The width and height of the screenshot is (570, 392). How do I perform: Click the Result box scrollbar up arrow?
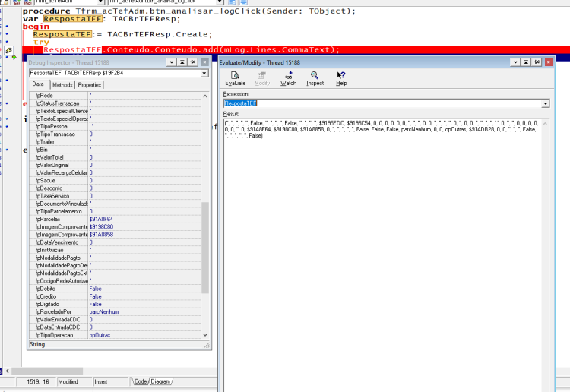(545, 124)
